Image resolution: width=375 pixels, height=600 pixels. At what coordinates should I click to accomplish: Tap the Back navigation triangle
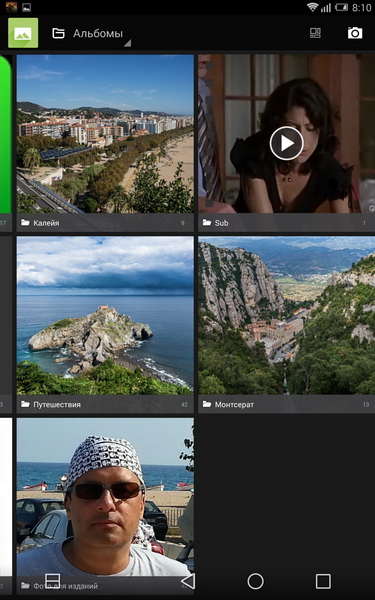pyautogui.click(x=188, y=581)
